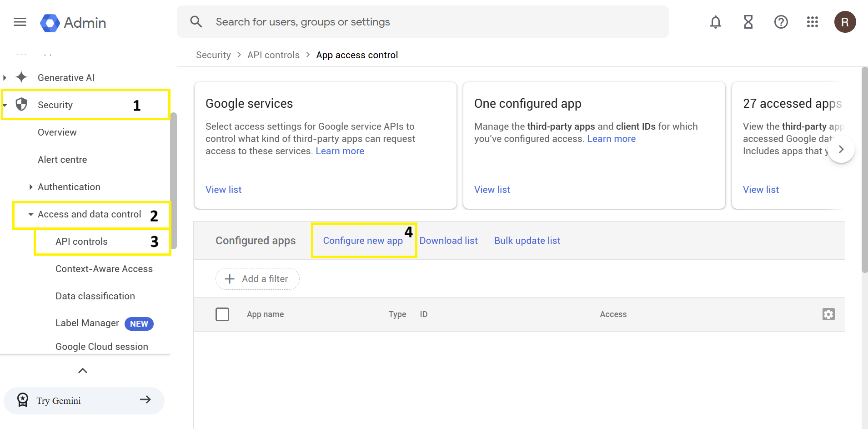
Task: Click the App access control breadcrumb
Action: tap(357, 55)
